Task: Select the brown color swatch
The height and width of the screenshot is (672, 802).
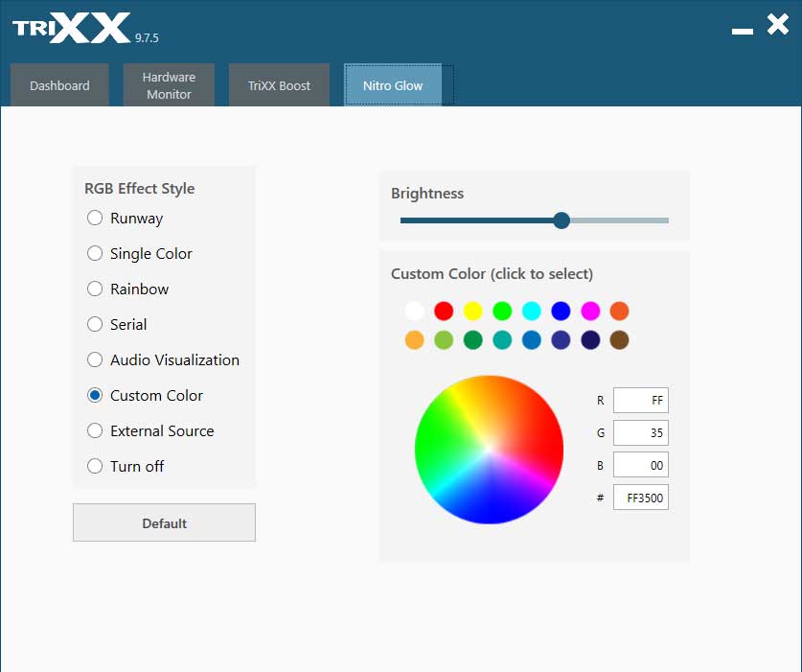Action: click(x=619, y=340)
